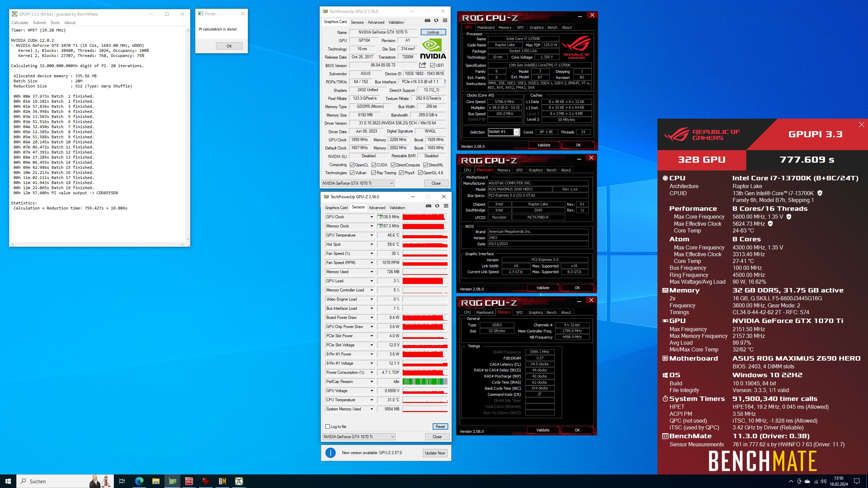Image resolution: width=868 pixels, height=488 pixels.
Task: Click refresh icon in GPU-Z Sensors window
Action: 437,206
